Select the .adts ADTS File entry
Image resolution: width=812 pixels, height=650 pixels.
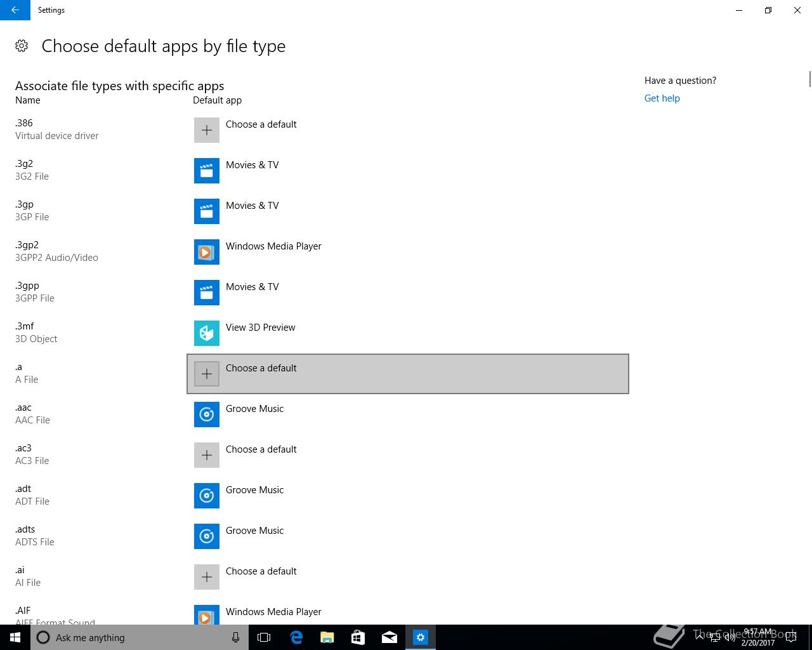coord(35,536)
